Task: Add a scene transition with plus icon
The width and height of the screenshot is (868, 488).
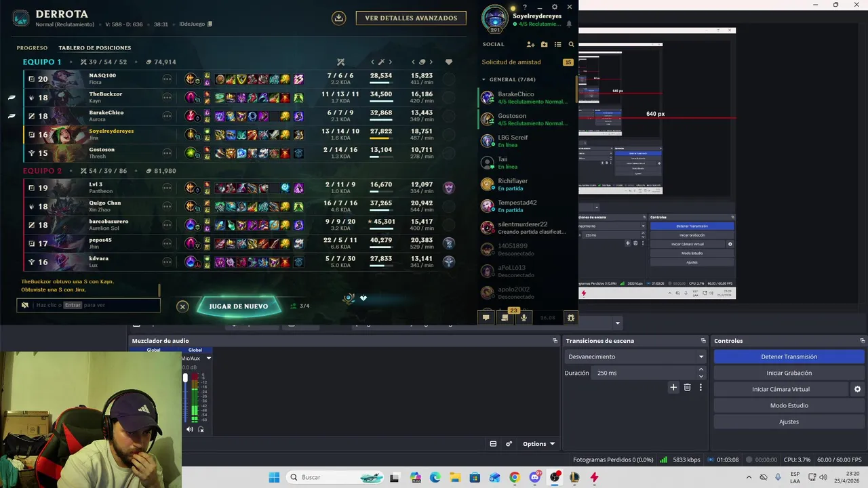Action: coord(673,388)
